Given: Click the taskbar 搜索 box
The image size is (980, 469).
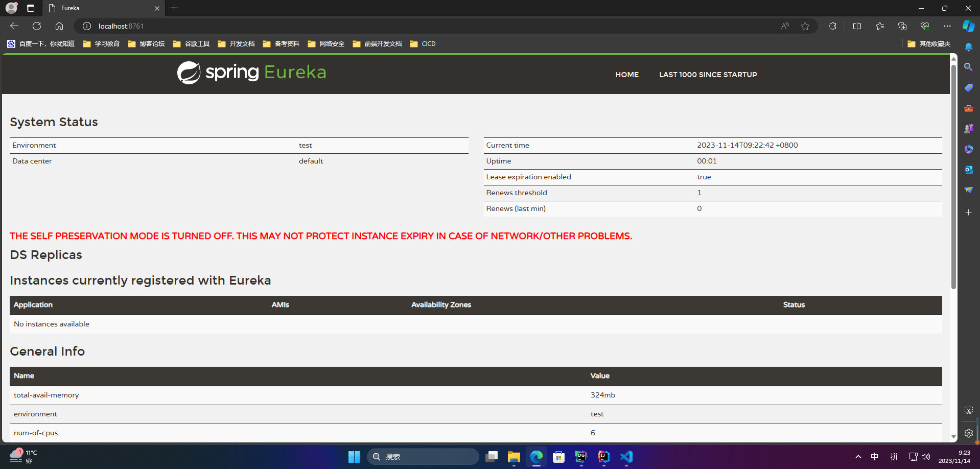Looking at the screenshot, I should coord(423,457).
